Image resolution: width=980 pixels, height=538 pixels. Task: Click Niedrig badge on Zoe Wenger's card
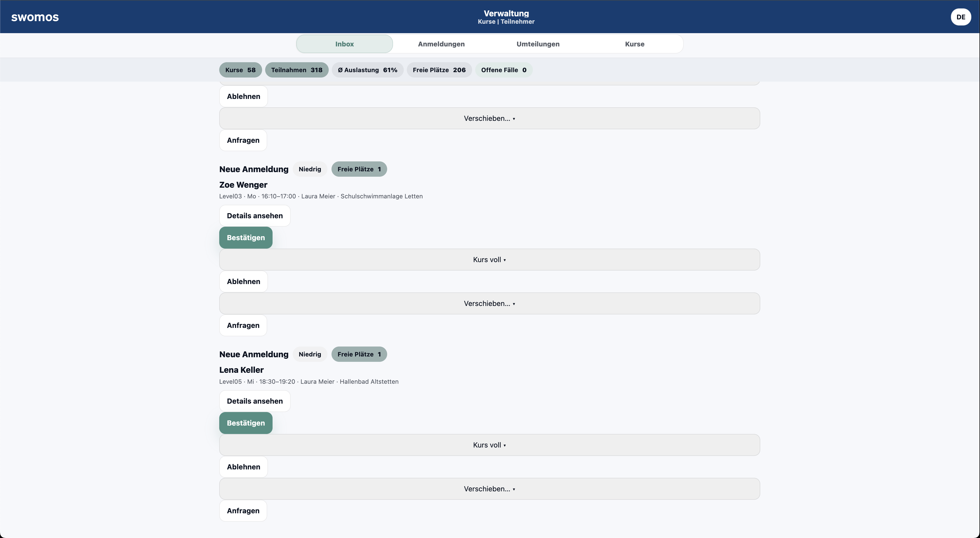point(310,169)
